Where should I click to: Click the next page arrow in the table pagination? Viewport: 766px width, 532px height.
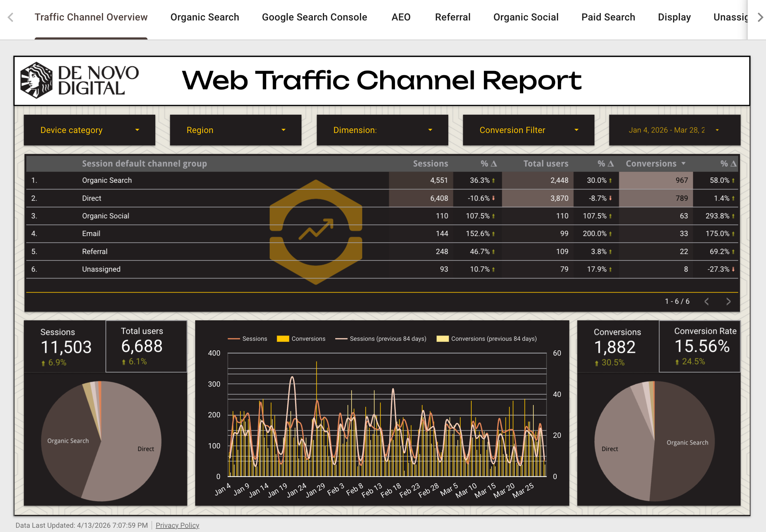coord(729,301)
